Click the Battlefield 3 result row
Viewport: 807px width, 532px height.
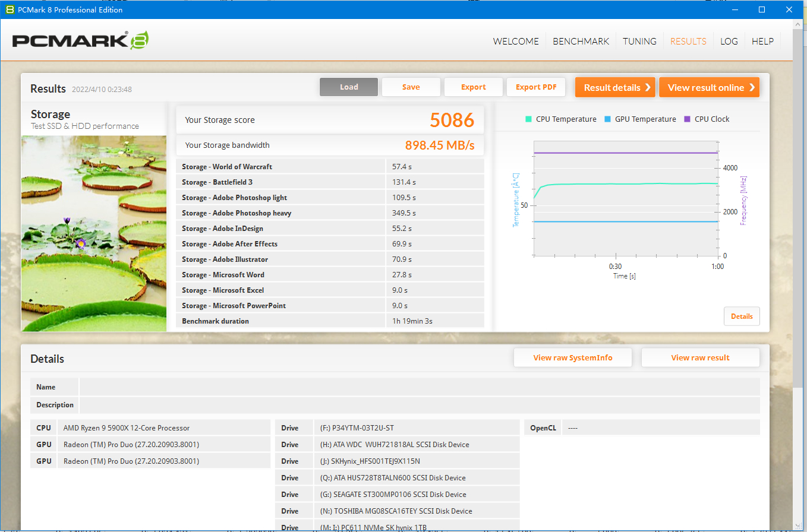[330, 182]
